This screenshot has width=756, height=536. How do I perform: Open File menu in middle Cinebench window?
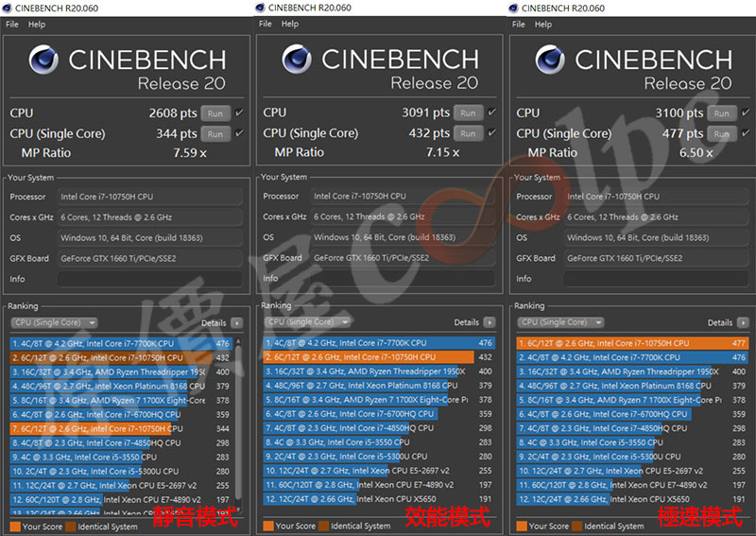(266, 24)
